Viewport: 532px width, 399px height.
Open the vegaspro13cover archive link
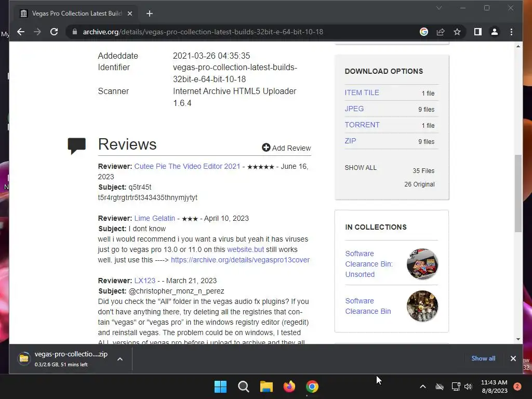click(240, 260)
